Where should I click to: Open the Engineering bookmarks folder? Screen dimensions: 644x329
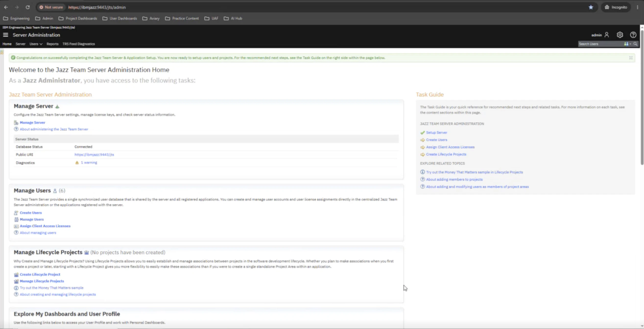16,18
